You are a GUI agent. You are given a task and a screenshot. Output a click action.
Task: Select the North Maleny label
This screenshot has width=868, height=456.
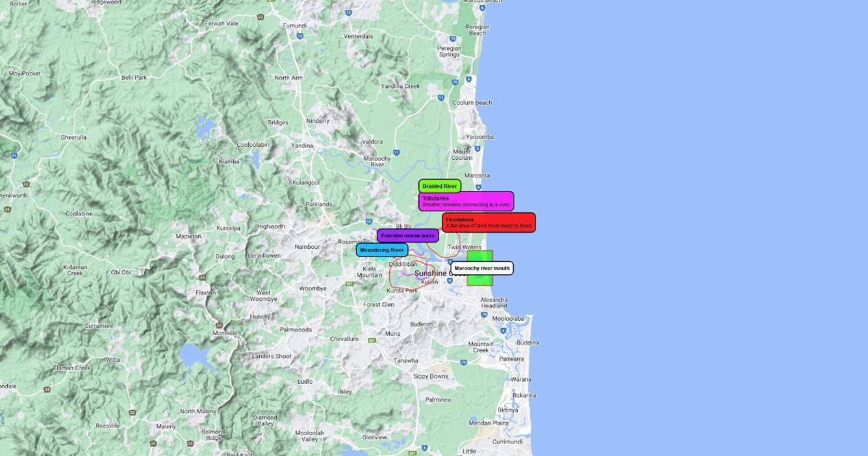click(x=198, y=411)
